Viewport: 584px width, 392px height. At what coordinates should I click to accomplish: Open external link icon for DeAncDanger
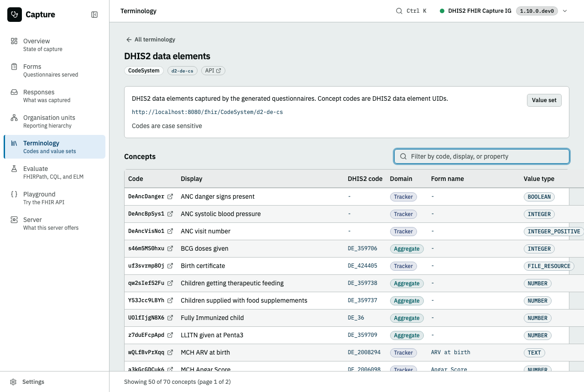click(x=170, y=196)
